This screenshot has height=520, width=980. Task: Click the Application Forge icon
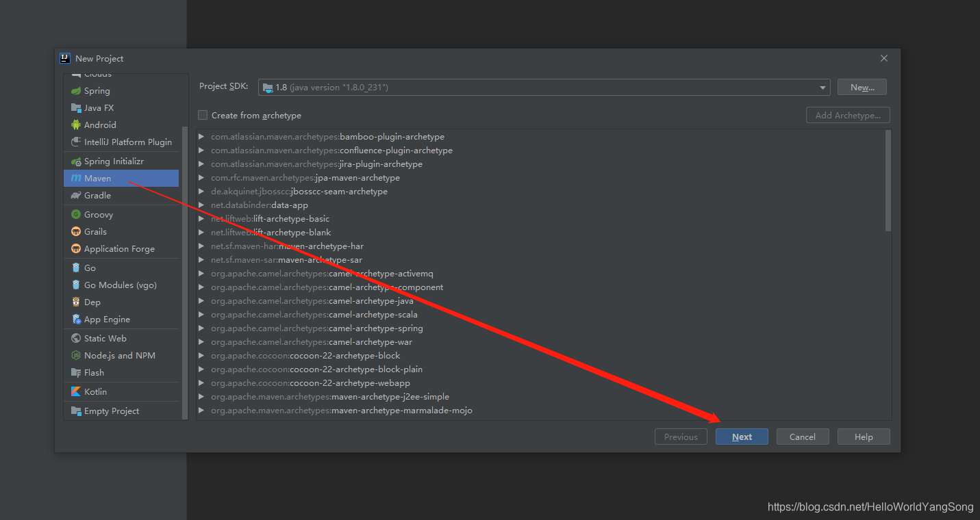[76, 249]
